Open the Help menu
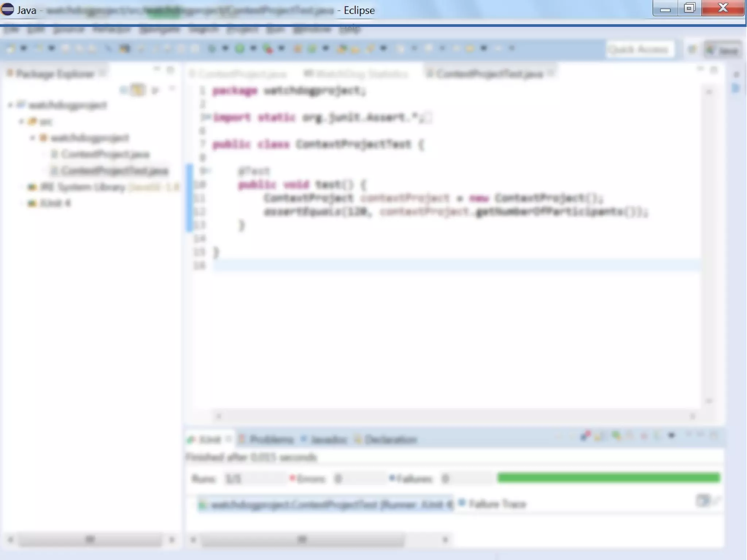Image resolution: width=747 pixels, height=560 pixels. [x=349, y=29]
